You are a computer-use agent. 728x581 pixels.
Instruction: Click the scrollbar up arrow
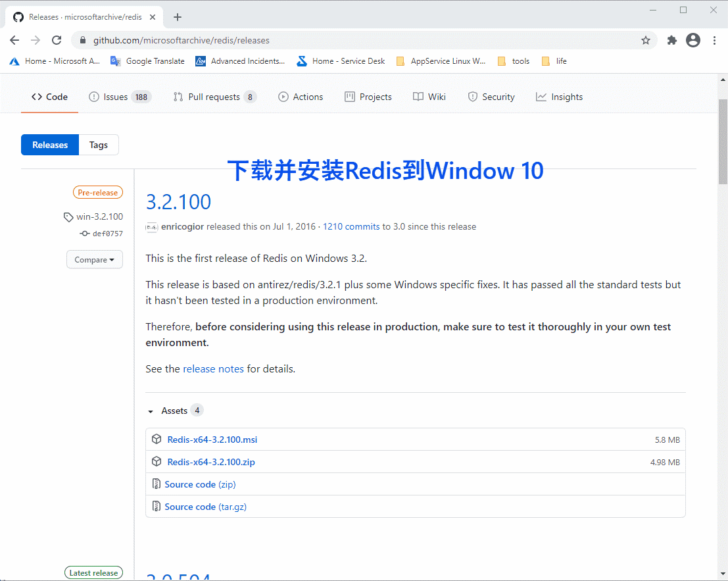point(723,80)
